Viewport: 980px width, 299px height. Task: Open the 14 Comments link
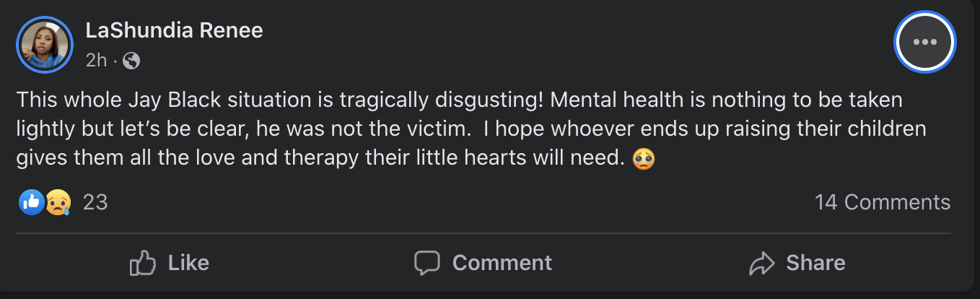882,202
